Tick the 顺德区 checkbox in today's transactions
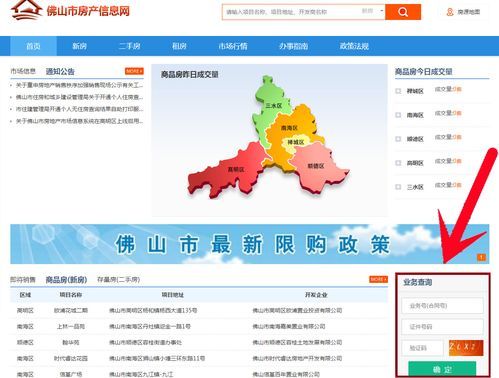499x378 pixels. (x=398, y=139)
